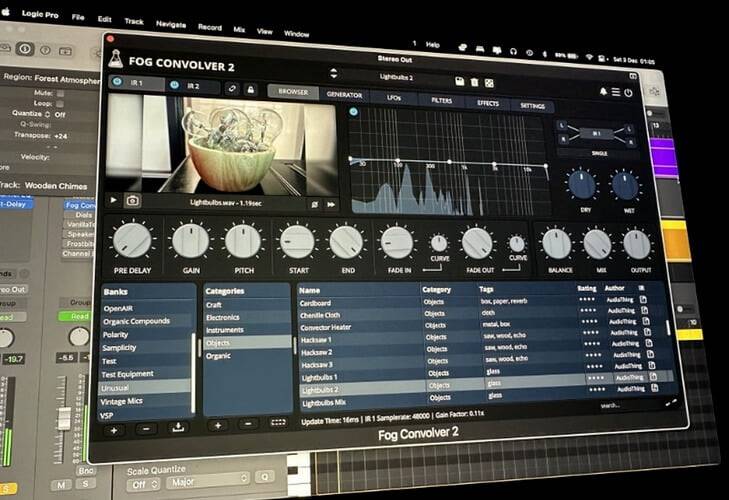Click the Fog Convolver plugin slot in Logic's channel strip
The image size is (729, 500).
click(x=79, y=205)
